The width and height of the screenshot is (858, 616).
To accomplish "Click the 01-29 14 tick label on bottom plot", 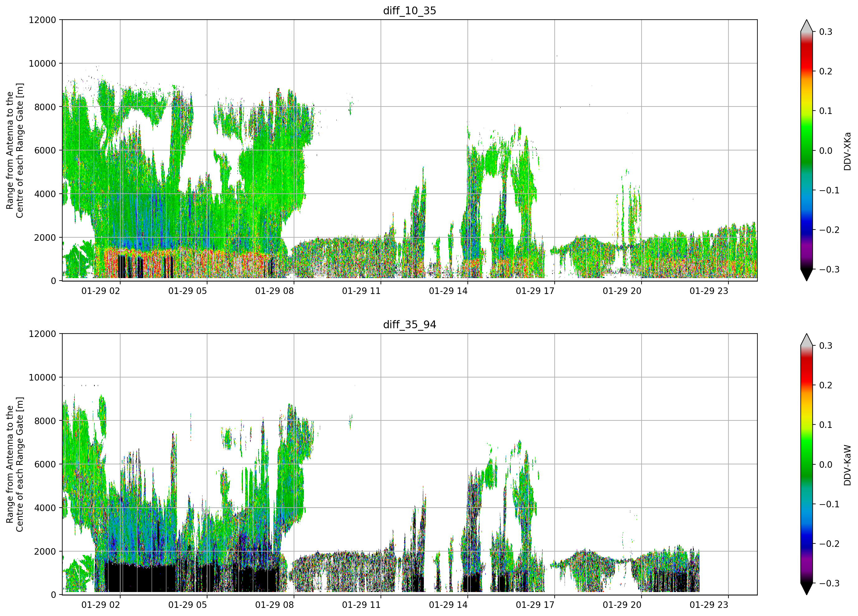I will tap(448, 605).
